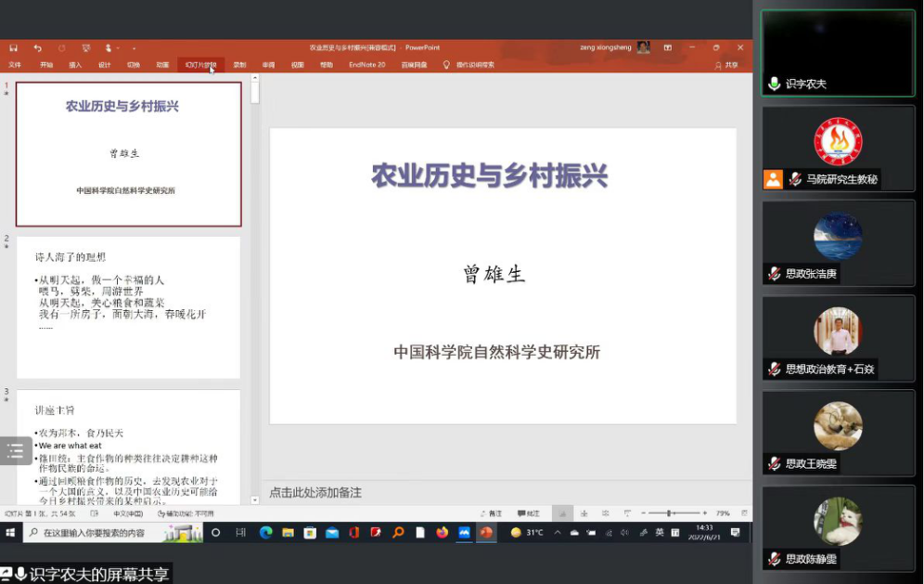Image resolution: width=924 pixels, height=584 pixels.
Task: Switch to the 设计 (Design) ribbon tab
Action: point(104,65)
